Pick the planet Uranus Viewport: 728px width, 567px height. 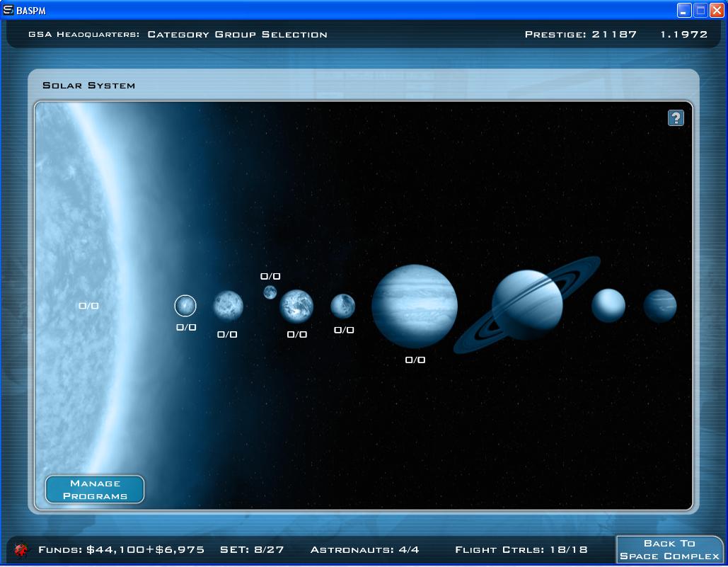(608, 306)
